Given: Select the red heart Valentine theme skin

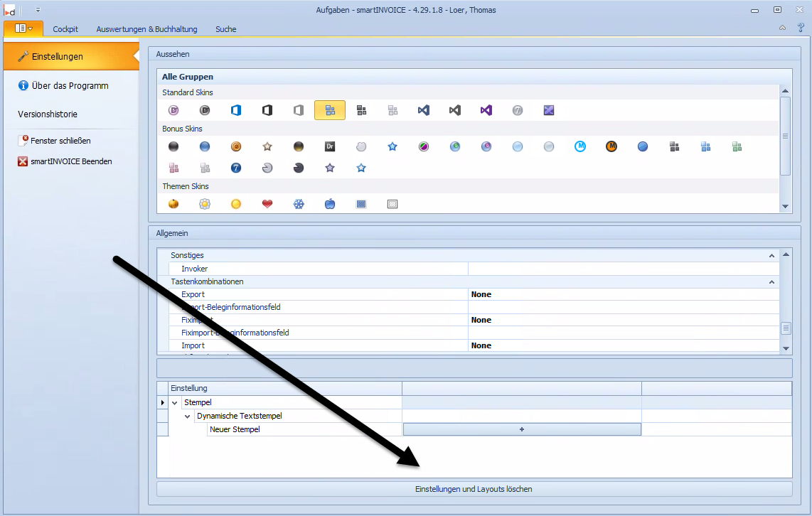Looking at the screenshot, I should [267, 204].
